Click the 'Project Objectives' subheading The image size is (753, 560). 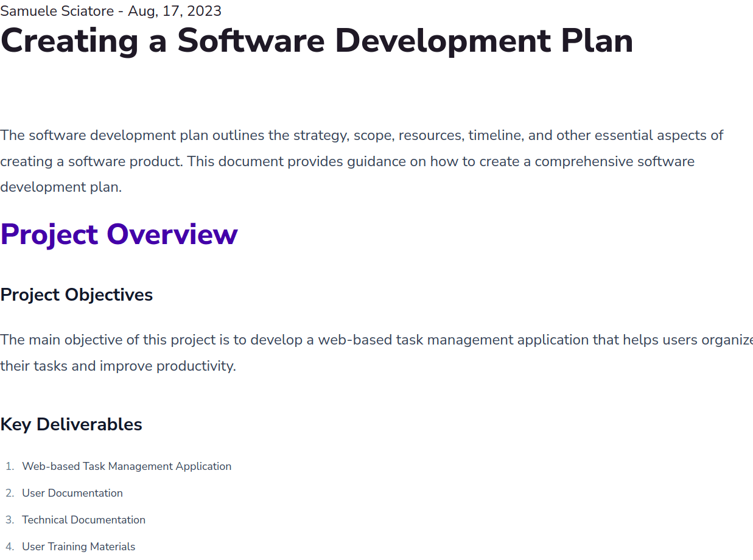tap(77, 295)
